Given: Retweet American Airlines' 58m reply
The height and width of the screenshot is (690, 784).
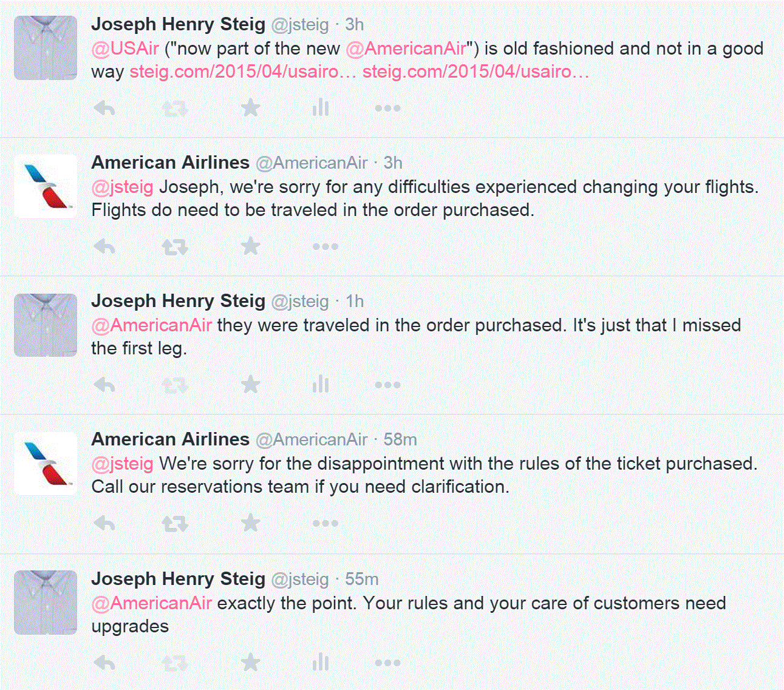Looking at the screenshot, I should 175,524.
